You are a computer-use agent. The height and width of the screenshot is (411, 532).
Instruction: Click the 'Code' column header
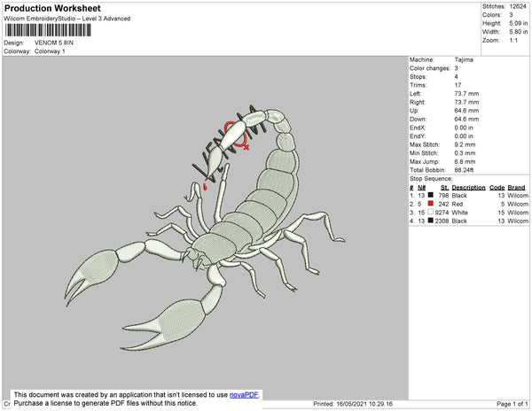pos(497,188)
